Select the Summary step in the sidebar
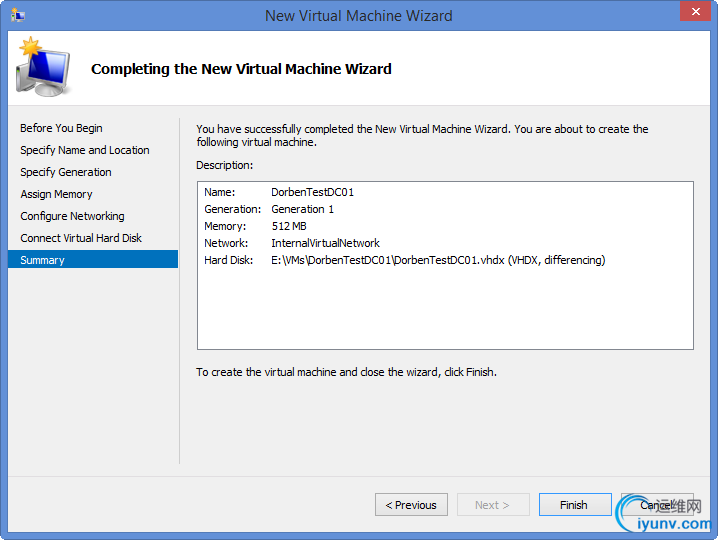The width and height of the screenshot is (718, 540). [x=42, y=260]
